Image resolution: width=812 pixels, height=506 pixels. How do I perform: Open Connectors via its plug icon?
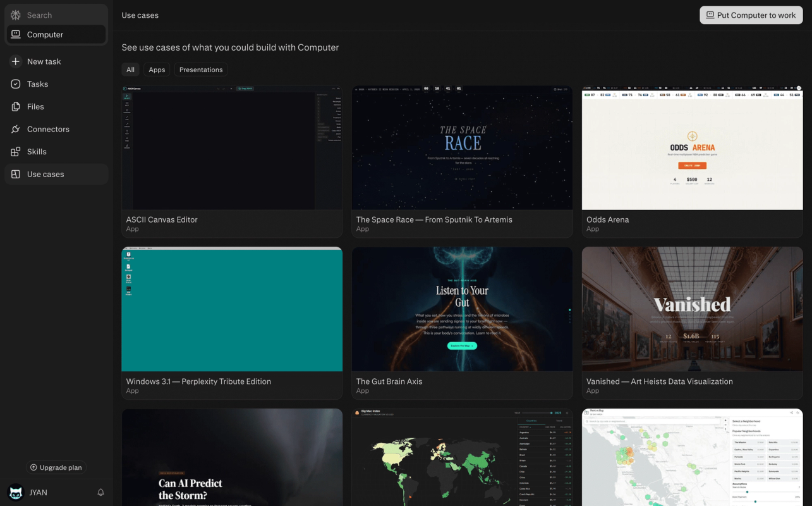coord(16,129)
